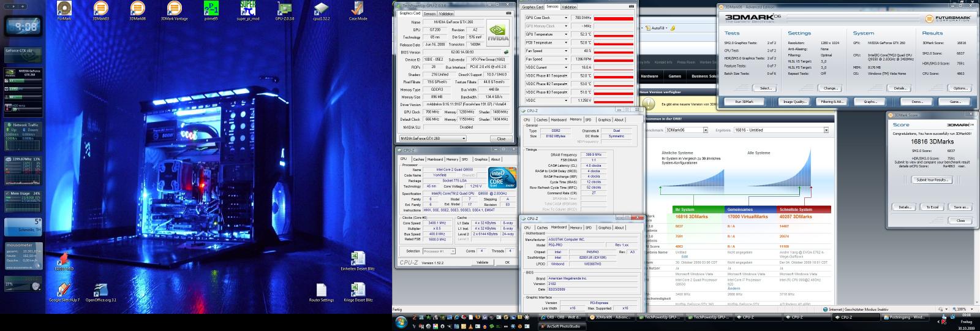Open the cpuz1.52.2 desktop icon

pyautogui.click(x=322, y=10)
